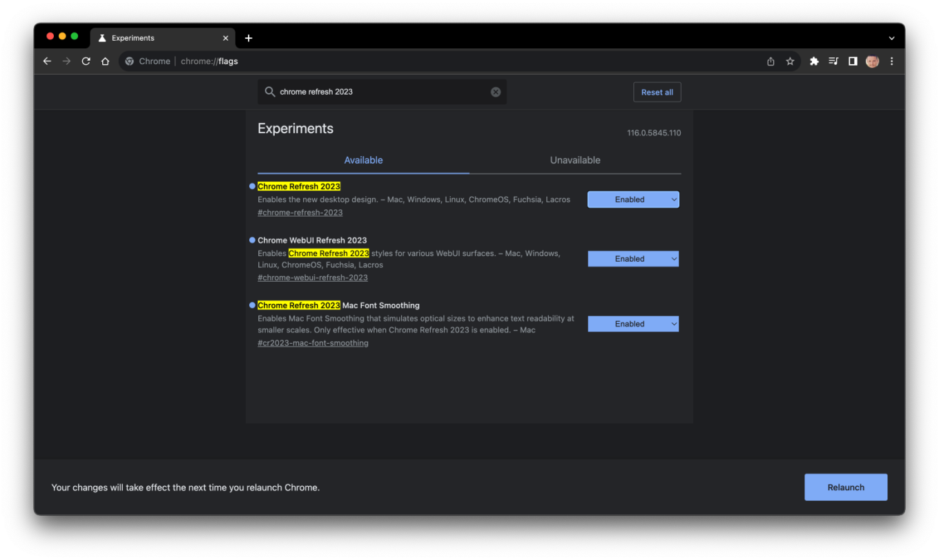939x560 pixels.
Task: Bookmark this tab with star icon
Action: pos(790,61)
